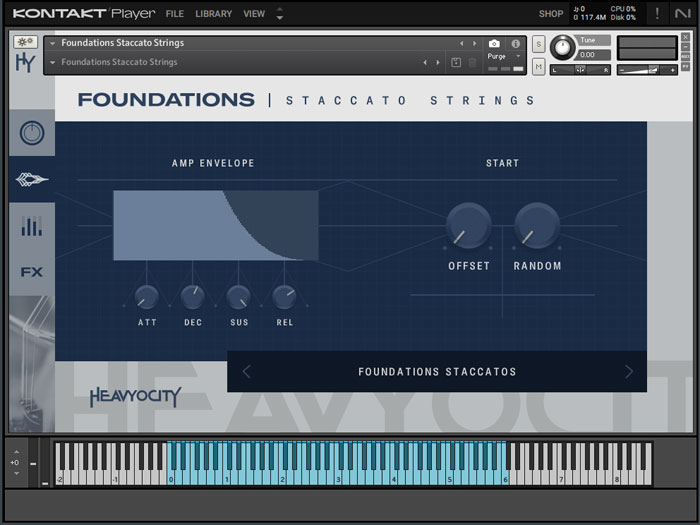The height and width of the screenshot is (525, 700).
Task: Solo the instrument with S button
Action: (x=539, y=44)
